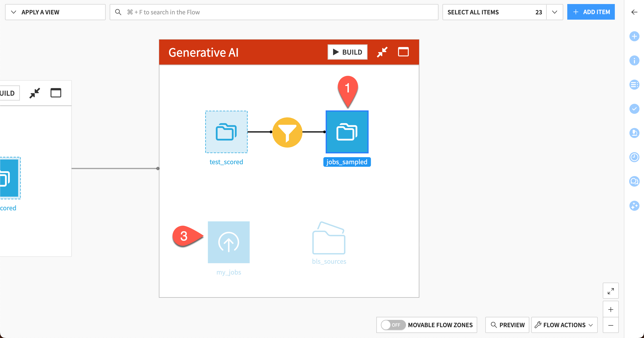Open discussions chat sidebar icon
The width and height of the screenshot is (644, 338).
(x=634, y=181)
